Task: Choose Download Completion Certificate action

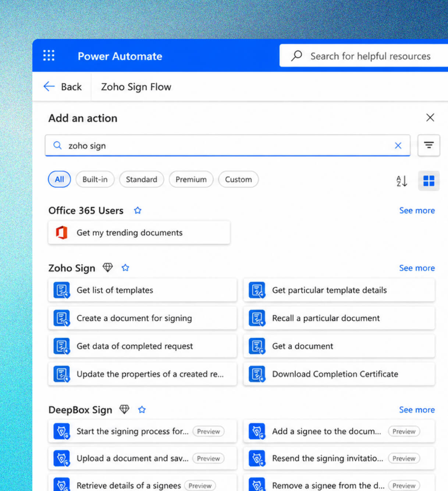Action: [x=339, y=374]
